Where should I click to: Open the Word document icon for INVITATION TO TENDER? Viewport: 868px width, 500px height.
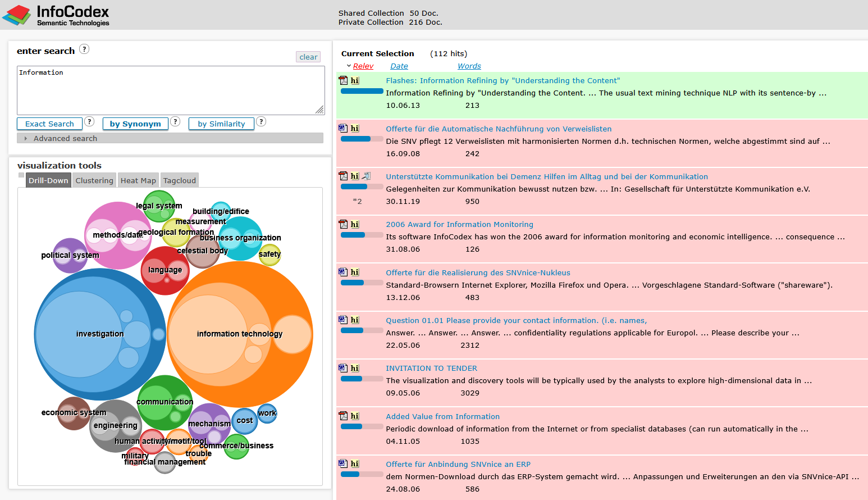click(343, 368)
